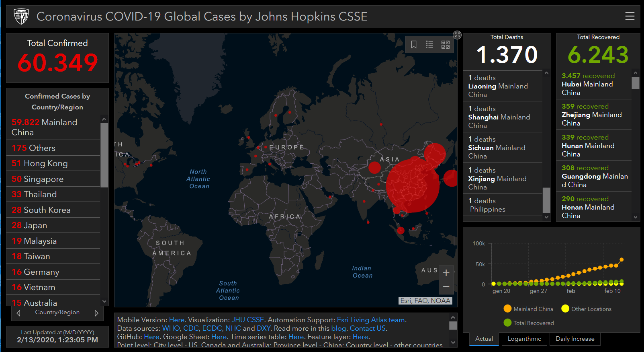
Task: Select Thailand in country list
Action: [x=53, y=194]
